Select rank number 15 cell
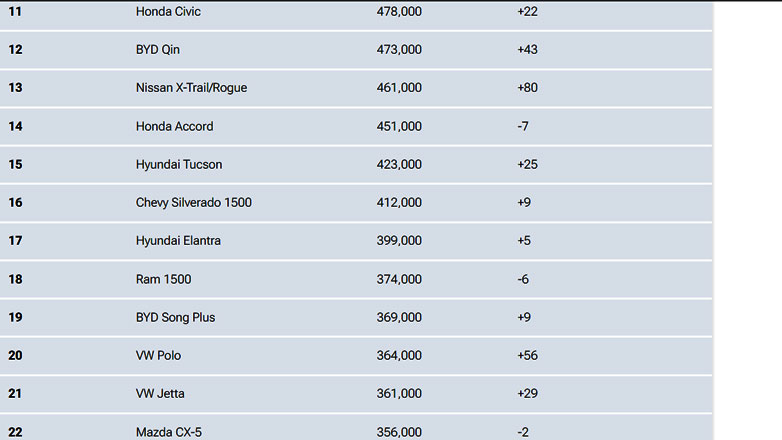The width and height of the screenshot is (782, 440). (x=15, y=164)
